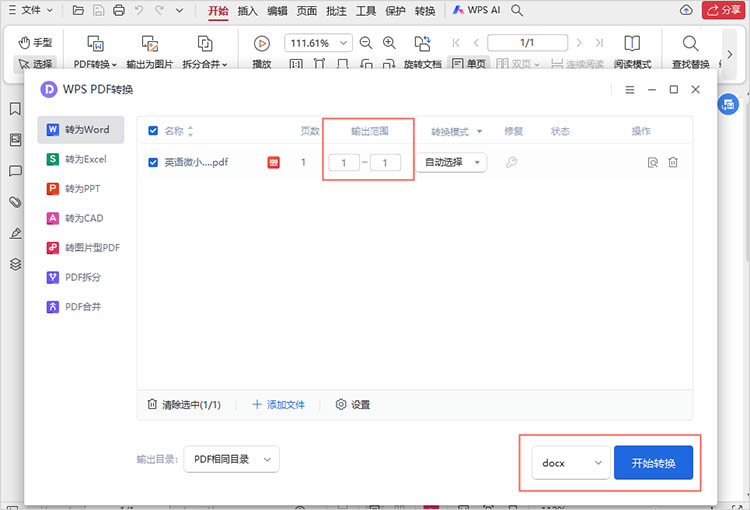Select PDF拆分 in conversion list
Viewport: 750px width, 510px height.
pyautogui.click(x=80, y=277)
